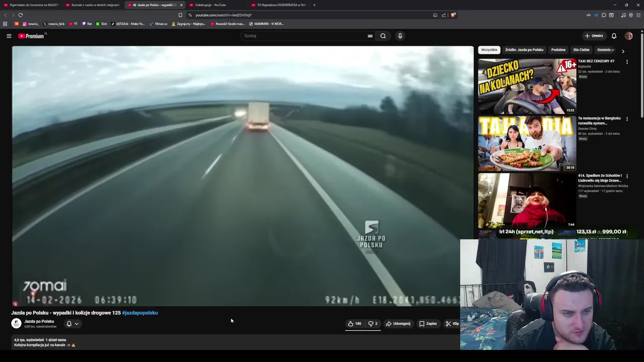
Task: Click browser share icon in address bar
Action: click(x=444, y=15)
